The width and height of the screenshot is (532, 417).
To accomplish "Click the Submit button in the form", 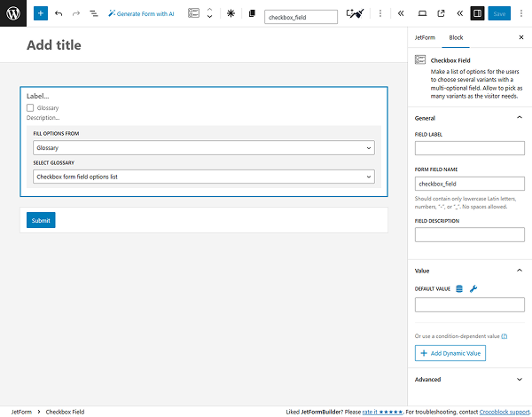I will point(41,220).
